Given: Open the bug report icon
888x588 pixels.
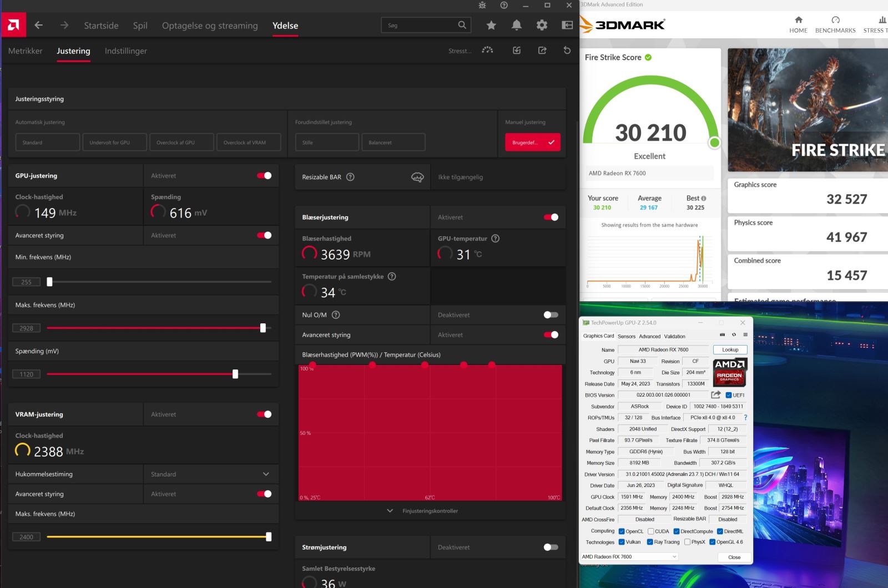Looking at the screenshot, I should [482, 5].
